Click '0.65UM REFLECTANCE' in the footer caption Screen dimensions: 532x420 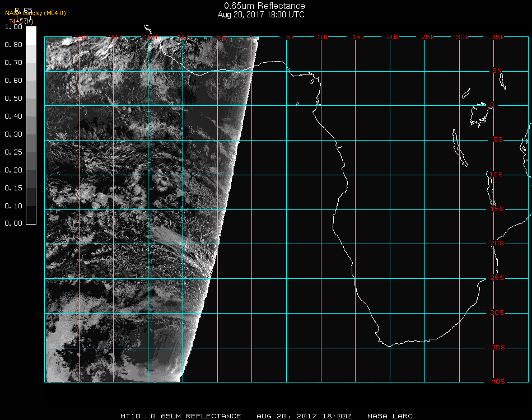click(196, 416)
